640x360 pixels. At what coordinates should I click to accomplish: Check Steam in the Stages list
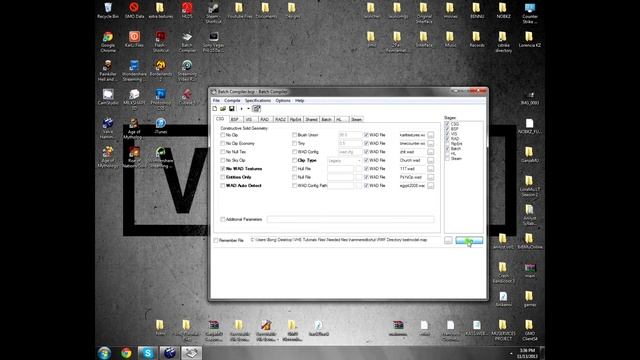(x=447, y=158)
